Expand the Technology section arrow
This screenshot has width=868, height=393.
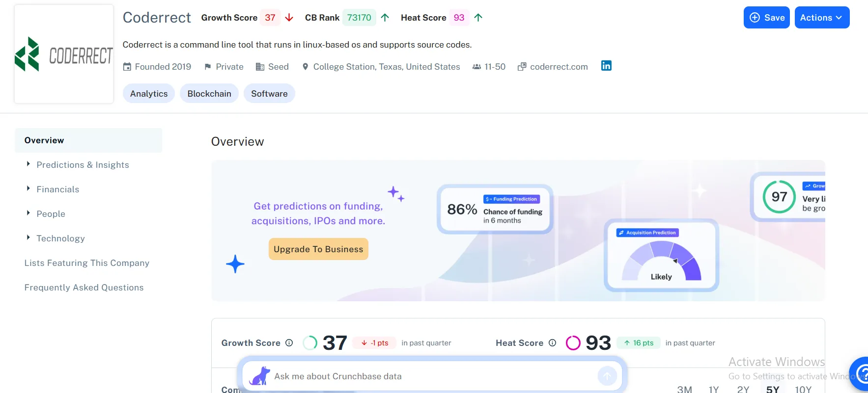pyautogui.click(x=28, y=237)
